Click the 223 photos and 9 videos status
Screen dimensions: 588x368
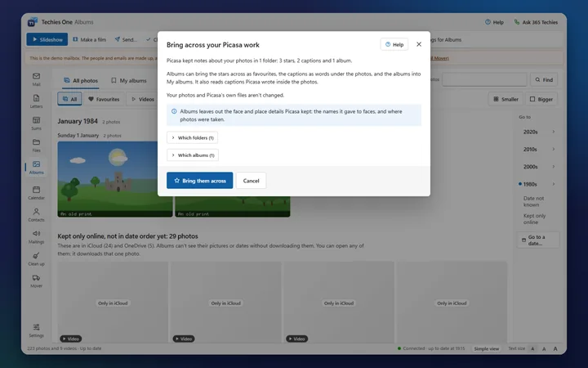pos(65,348)
